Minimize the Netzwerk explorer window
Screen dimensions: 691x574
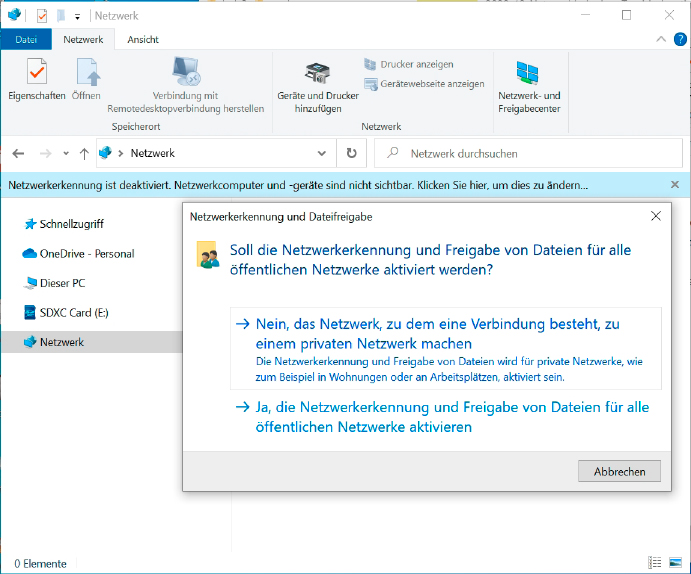click(x=585, y=15)
